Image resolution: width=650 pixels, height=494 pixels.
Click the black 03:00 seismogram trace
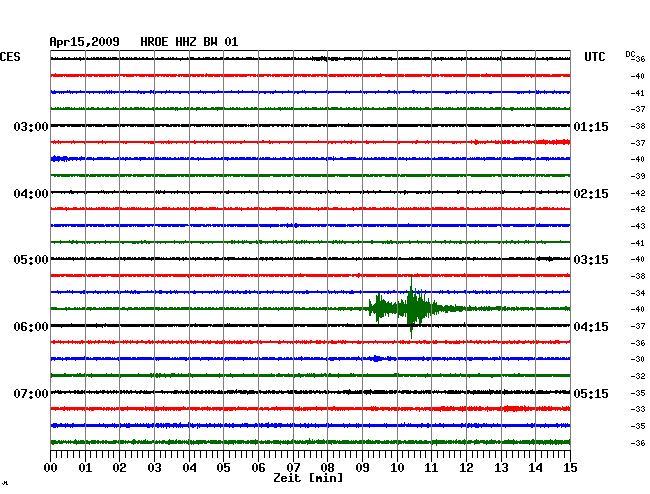[310, 126]
